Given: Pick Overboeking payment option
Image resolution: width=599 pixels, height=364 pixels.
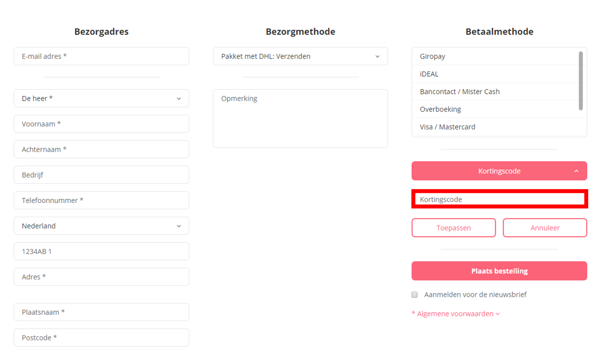Looking at the screenshot, I should tap(440, 109).
